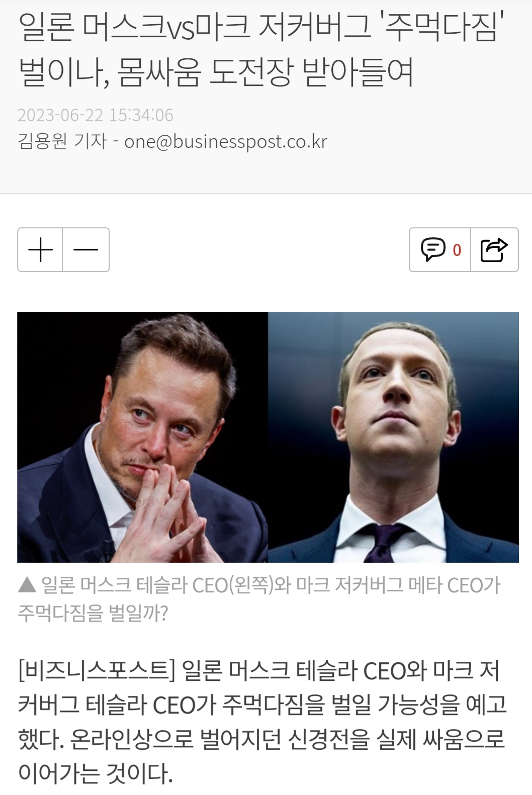Click the publication timestamp 2023-06-22 15:34:06

[x=95, y=115]
